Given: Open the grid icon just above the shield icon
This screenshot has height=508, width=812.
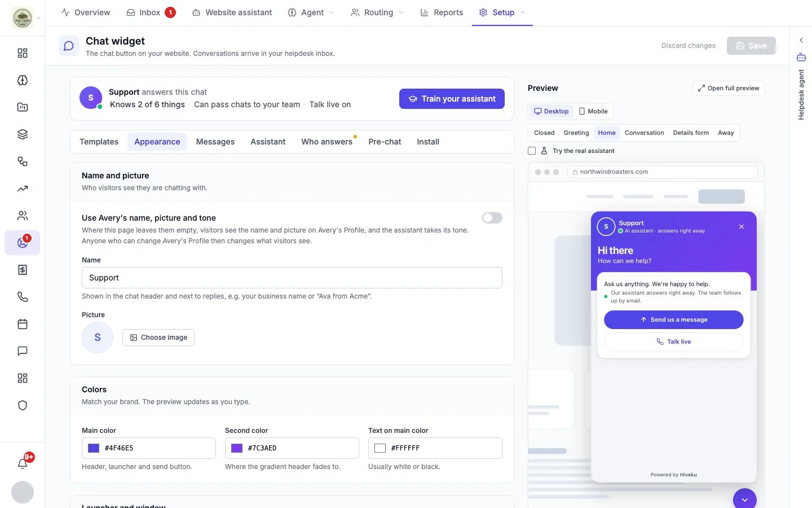Looking at the screenshot, I should coord(23,378).
